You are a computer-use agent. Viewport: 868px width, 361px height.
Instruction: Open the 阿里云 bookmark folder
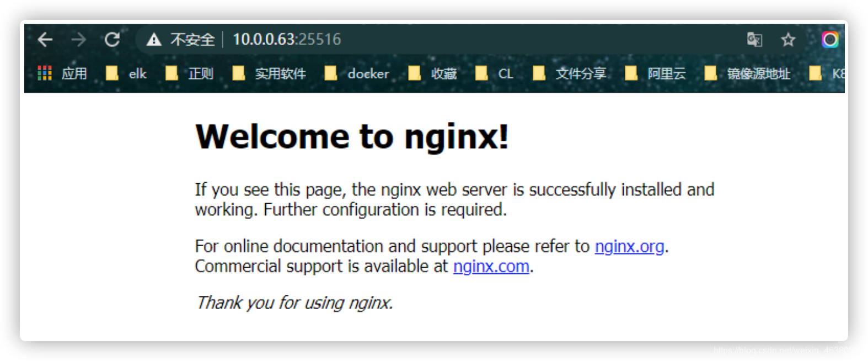point(655,73)
